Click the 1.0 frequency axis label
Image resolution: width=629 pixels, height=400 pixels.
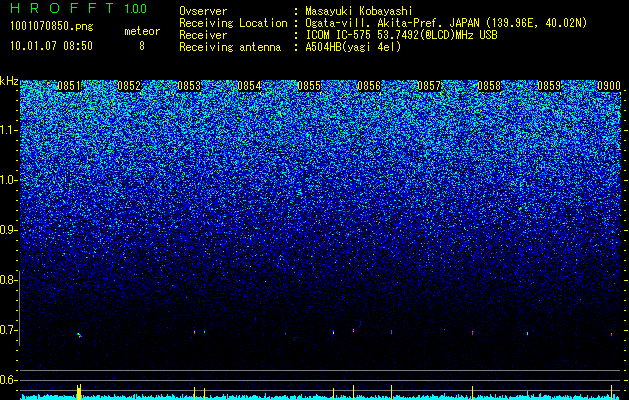7,181
